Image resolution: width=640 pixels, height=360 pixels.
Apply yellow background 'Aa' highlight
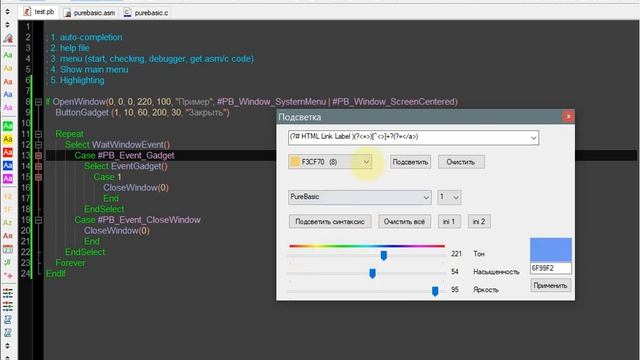click(x=8, y=139)
